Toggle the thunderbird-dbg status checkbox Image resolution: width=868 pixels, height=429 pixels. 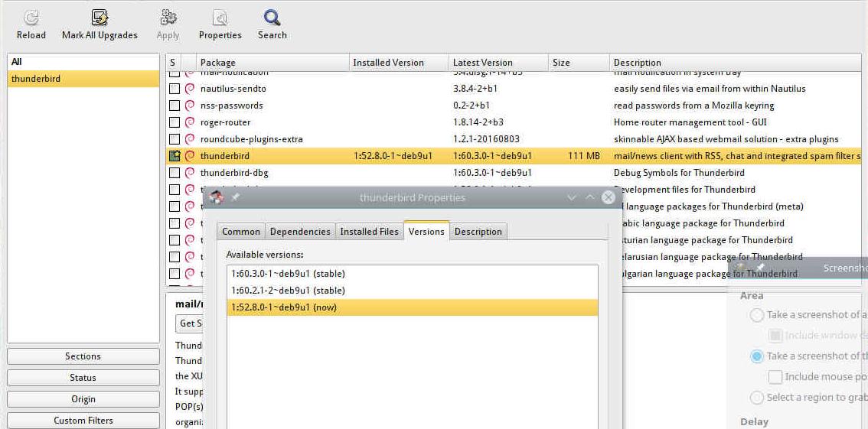click(175, 173)
